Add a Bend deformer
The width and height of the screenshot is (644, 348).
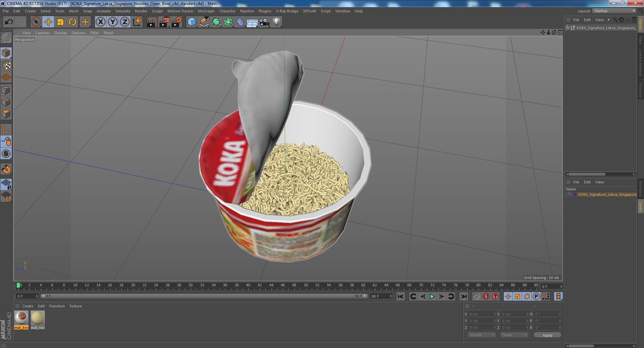(x=240, y=22)
